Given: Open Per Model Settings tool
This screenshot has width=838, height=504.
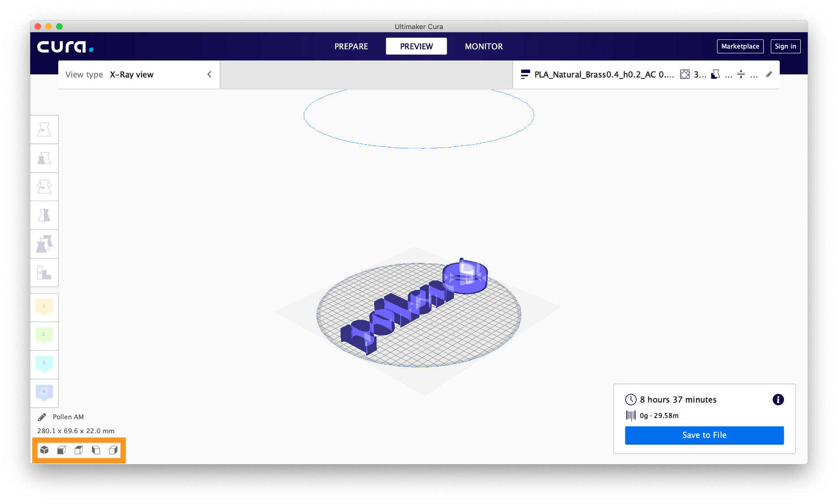Looking at the screenshot, I should [x=44, y=244].
